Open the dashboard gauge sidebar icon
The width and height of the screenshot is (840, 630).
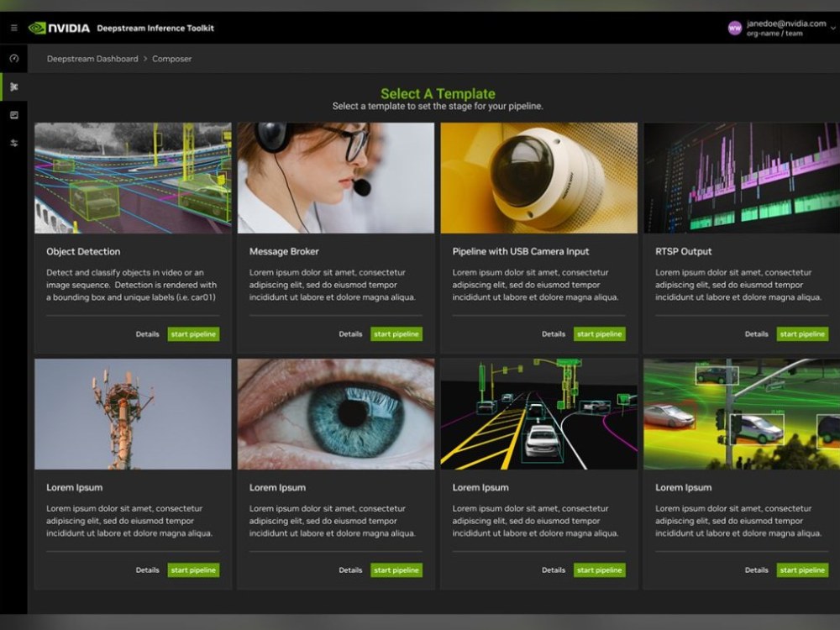(x=14, y=59)
